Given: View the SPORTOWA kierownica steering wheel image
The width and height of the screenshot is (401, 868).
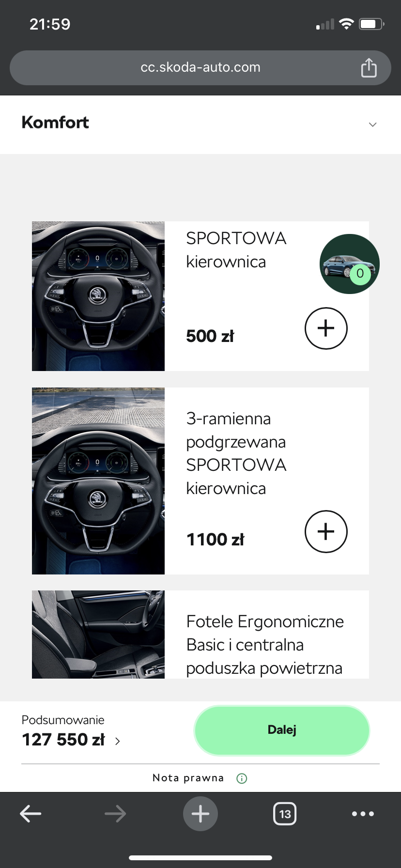Looking at the screenshot, I should (98, 296).
